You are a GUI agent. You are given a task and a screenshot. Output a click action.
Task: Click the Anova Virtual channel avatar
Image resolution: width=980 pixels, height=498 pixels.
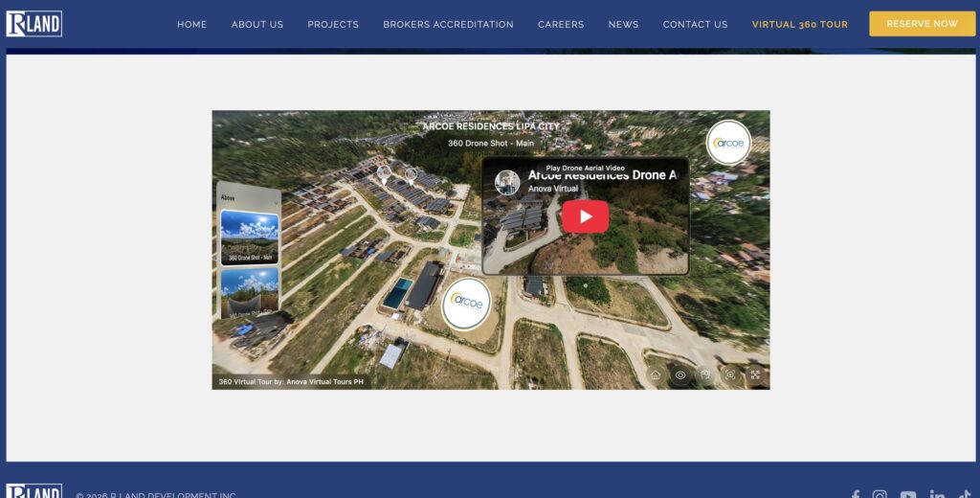[507, 183]
